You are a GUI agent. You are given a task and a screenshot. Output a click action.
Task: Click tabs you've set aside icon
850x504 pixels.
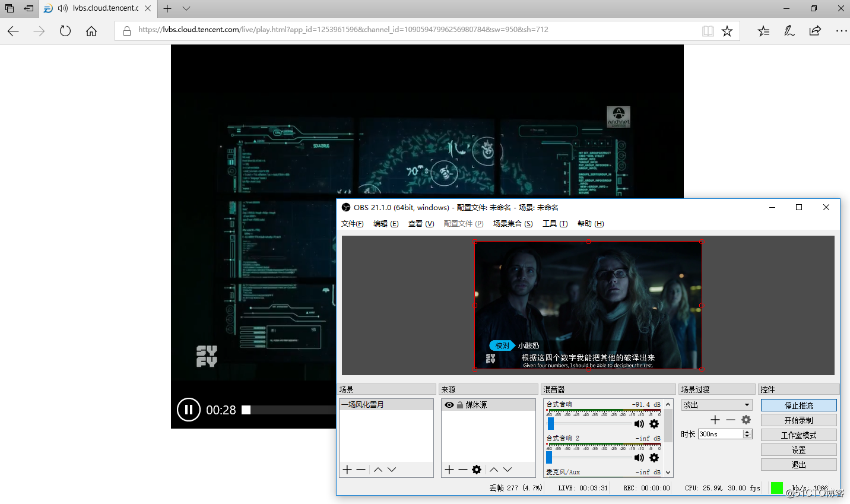click(x=9, y=8)
